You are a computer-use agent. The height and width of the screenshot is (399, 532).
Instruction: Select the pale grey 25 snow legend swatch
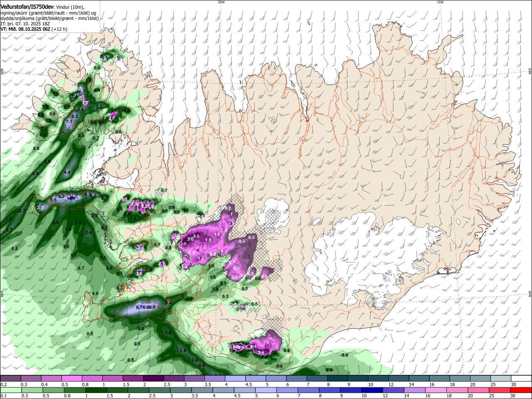tap(501, 379)
